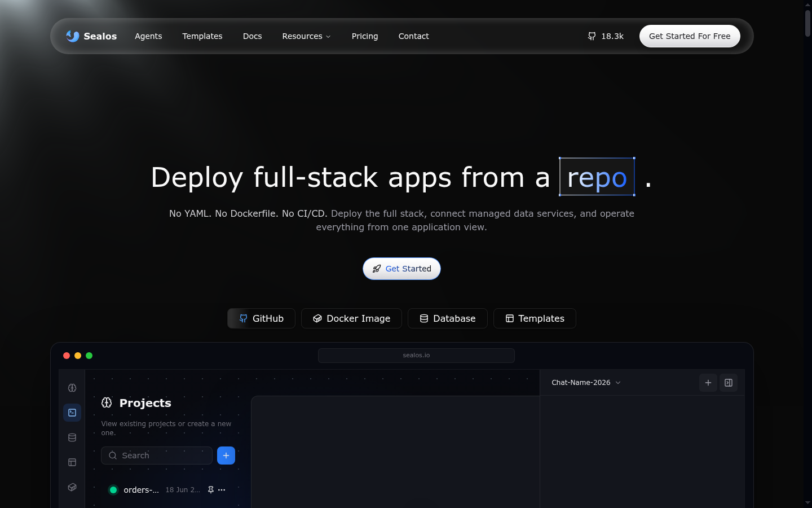This screenshot has width=812, height=508.
Task: Click the sealos.io address bar in the mockup
Action: 416,356
